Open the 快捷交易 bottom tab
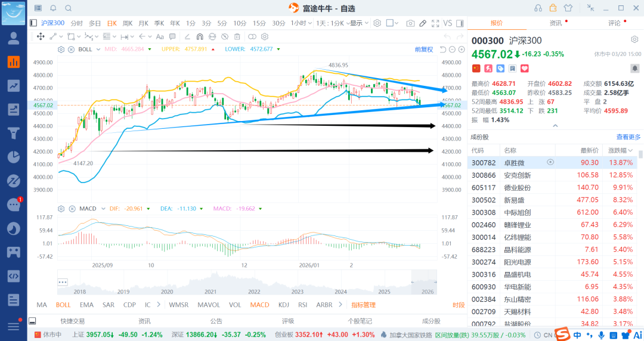This screenshot has width=644, height=341. (72, 321)
